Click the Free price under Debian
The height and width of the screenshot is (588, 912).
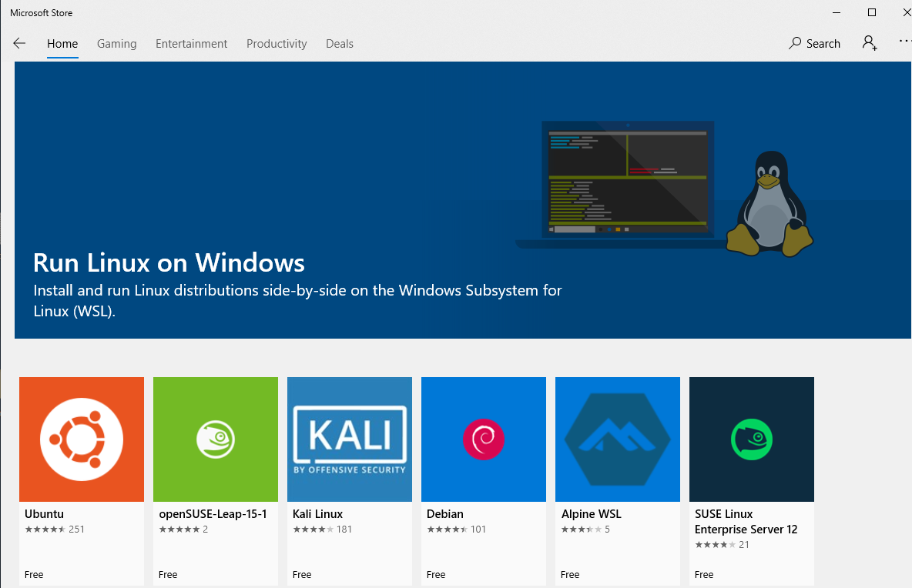(x=436, y=575)
